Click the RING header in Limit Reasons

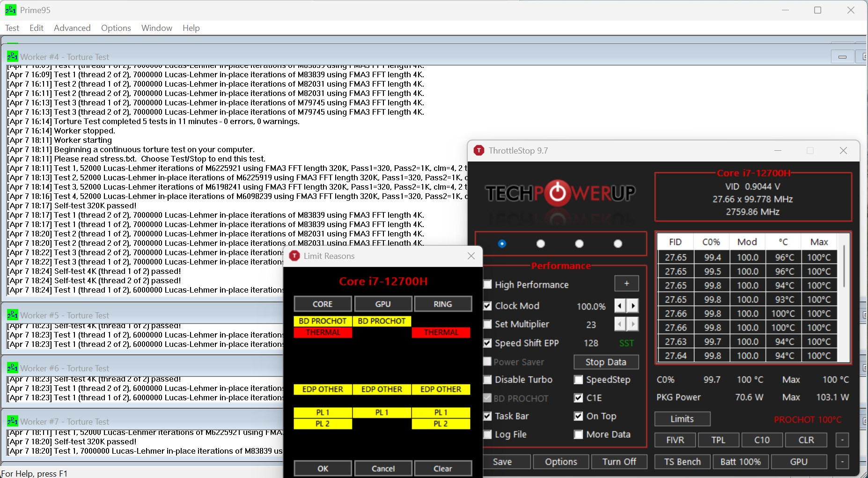pos(443,304)
